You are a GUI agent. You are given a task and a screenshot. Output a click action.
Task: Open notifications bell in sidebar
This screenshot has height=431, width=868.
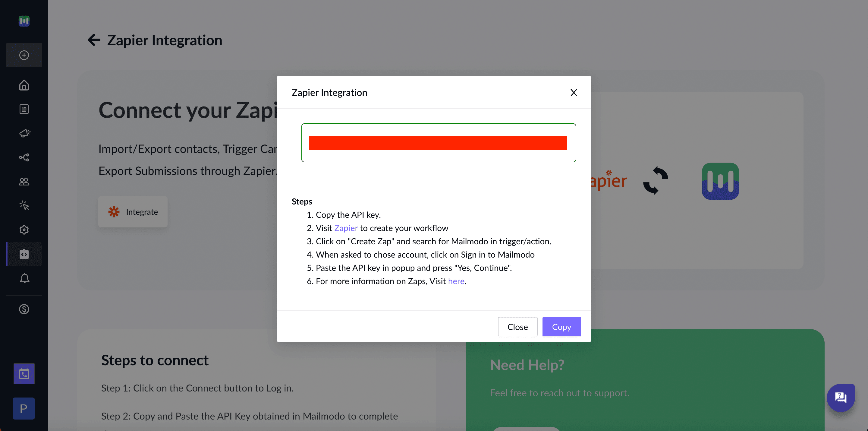(24, 278)
